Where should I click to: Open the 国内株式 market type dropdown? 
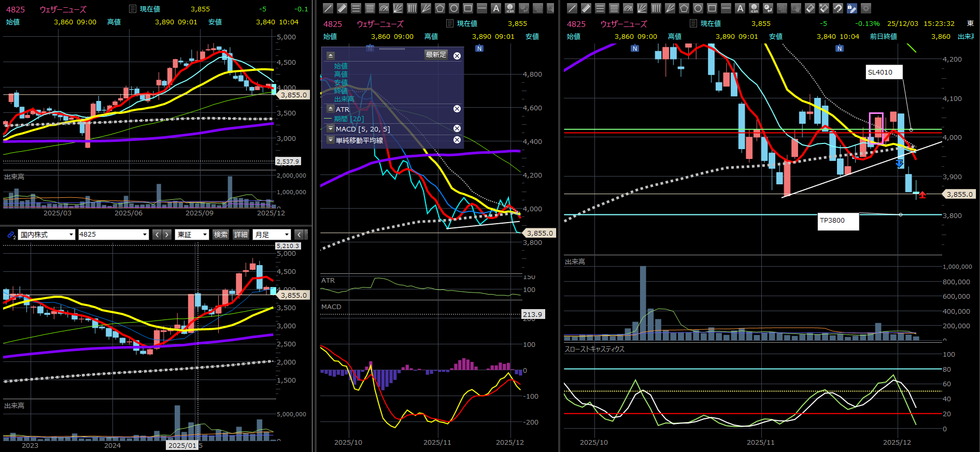pyautogui.click(x=47, y=235)
